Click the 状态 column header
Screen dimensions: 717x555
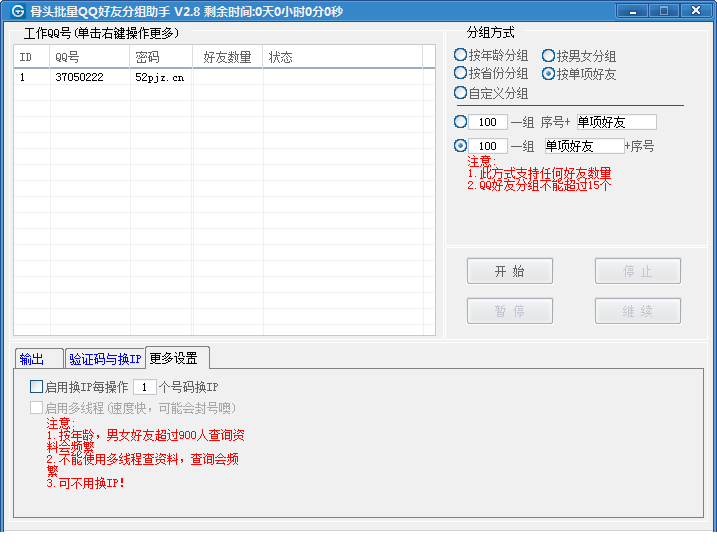[x=343, y=57]
